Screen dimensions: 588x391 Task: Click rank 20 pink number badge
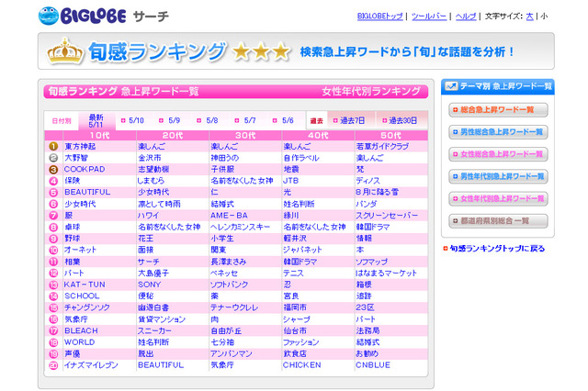[53, 365]
